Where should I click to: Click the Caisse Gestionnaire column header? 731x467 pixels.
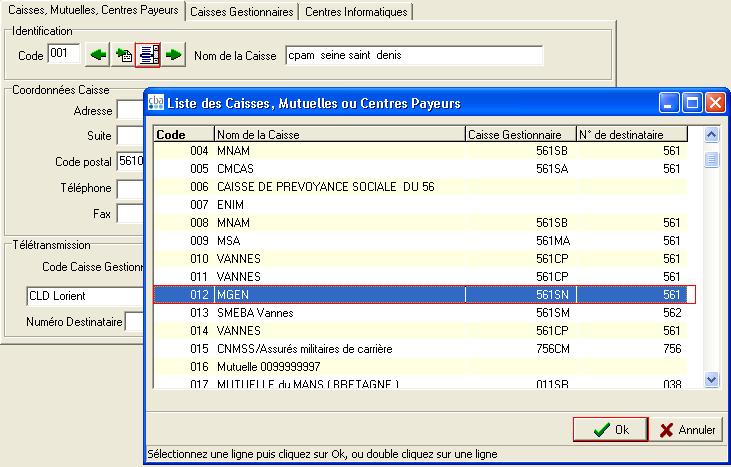521,135
